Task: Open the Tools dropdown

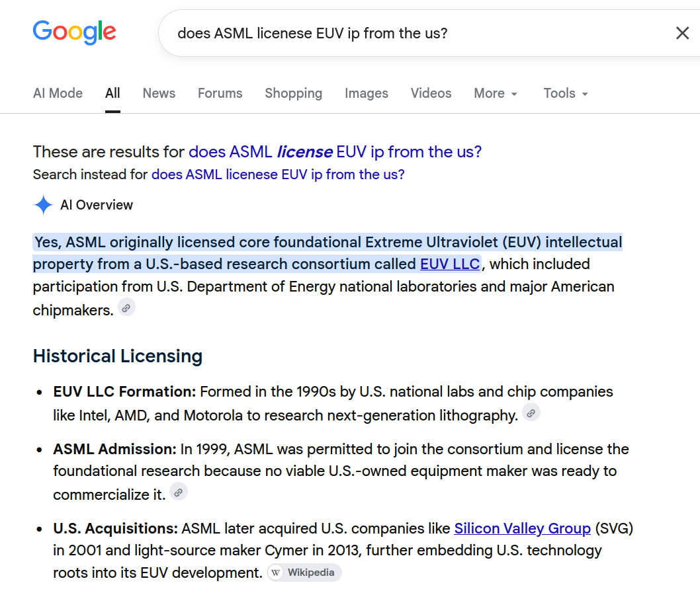Action: (x=566, y=93)
